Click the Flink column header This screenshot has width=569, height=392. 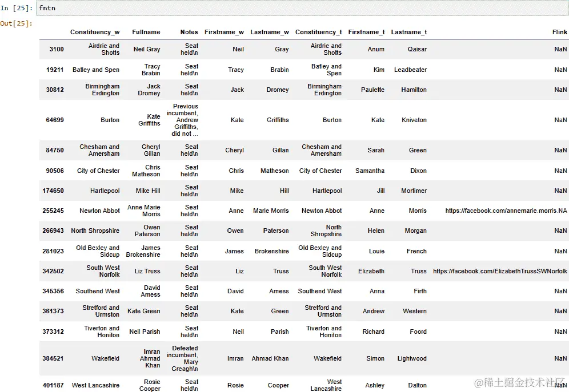pyautogui.click(x=559, y=32)
